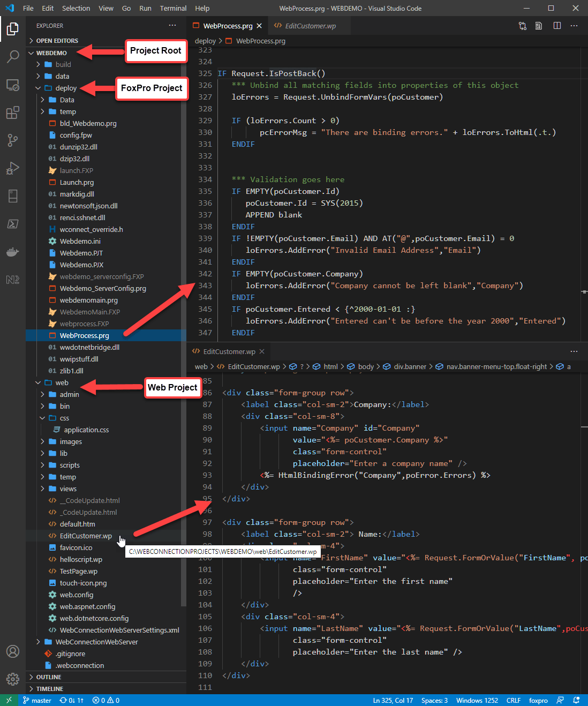
Task: Change CRLF end of line sequence
Action: coord(514,700)
